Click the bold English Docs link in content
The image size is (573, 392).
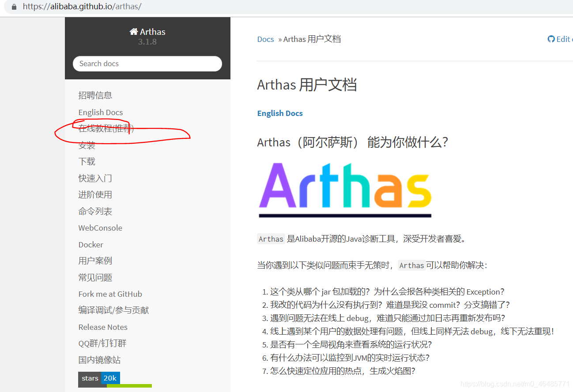point(280,113)
